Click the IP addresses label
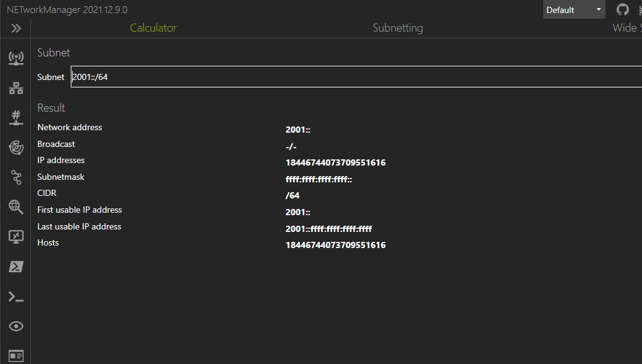Screen dimensions: 642x364 click(x=61, y=161)
